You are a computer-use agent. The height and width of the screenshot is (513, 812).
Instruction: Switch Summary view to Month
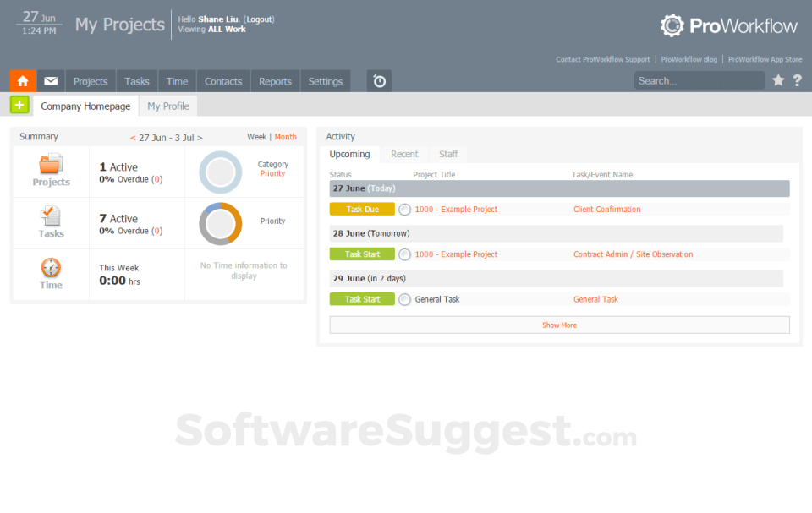(285, 137)
